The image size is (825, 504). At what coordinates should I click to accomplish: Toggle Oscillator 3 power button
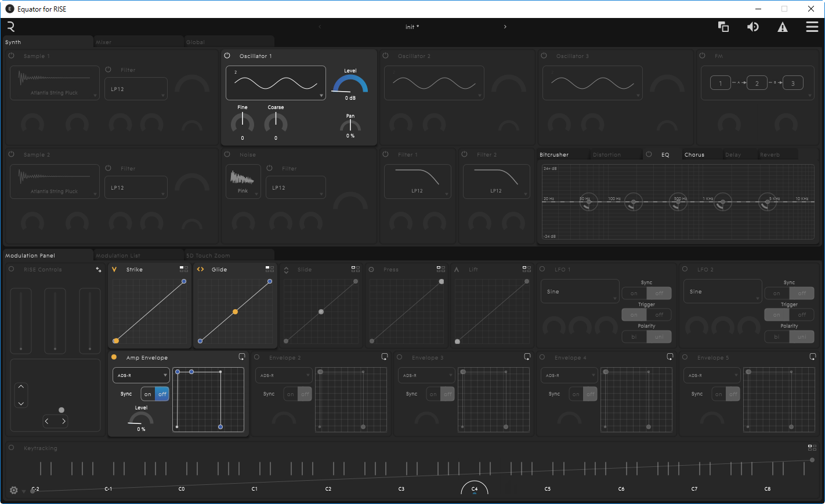coord(544,56)
